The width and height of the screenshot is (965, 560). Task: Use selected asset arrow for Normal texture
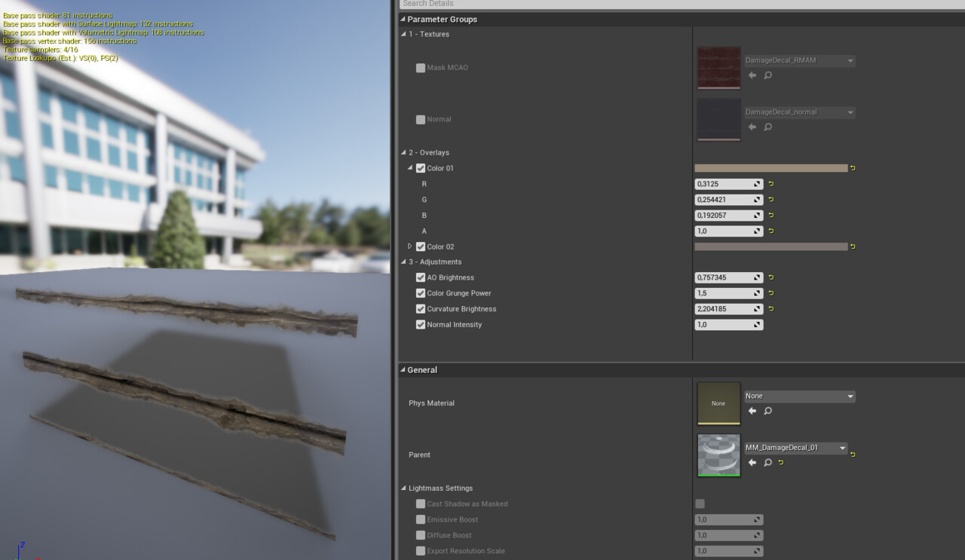(752, 127)
